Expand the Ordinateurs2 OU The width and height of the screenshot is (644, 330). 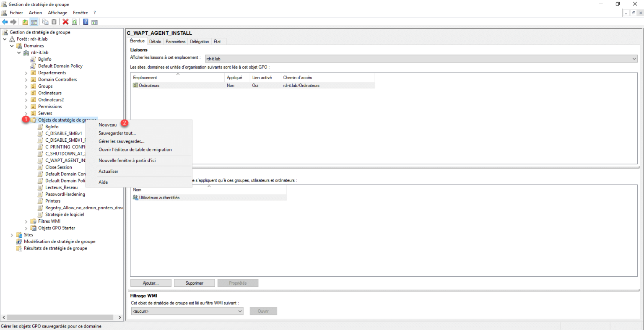26,100
